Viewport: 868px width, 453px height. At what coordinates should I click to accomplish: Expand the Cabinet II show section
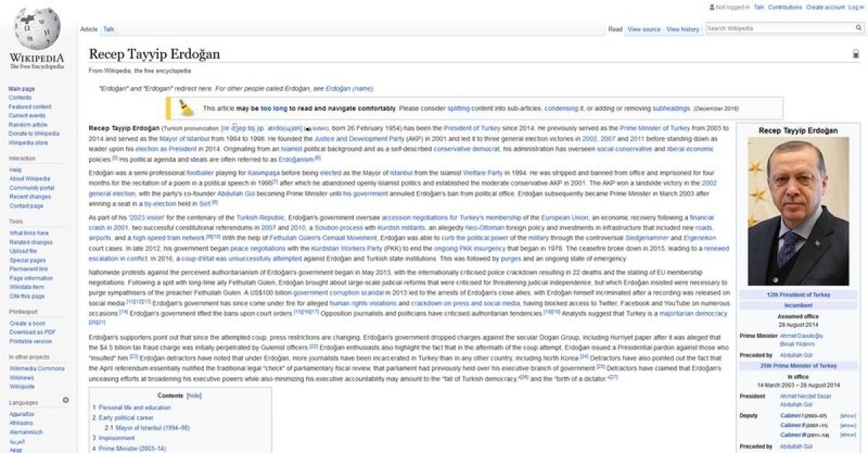coord(848,426)
